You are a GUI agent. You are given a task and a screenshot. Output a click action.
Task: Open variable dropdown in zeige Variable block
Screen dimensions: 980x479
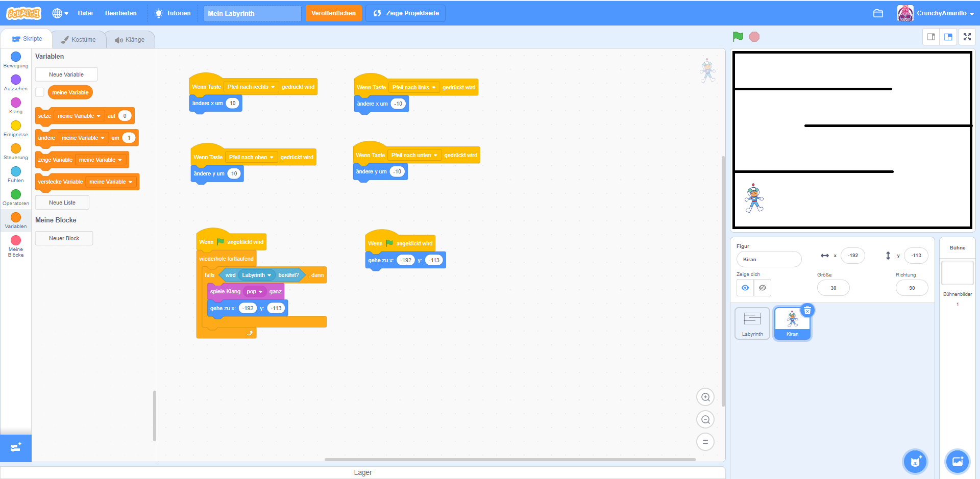tap(101, 160)
